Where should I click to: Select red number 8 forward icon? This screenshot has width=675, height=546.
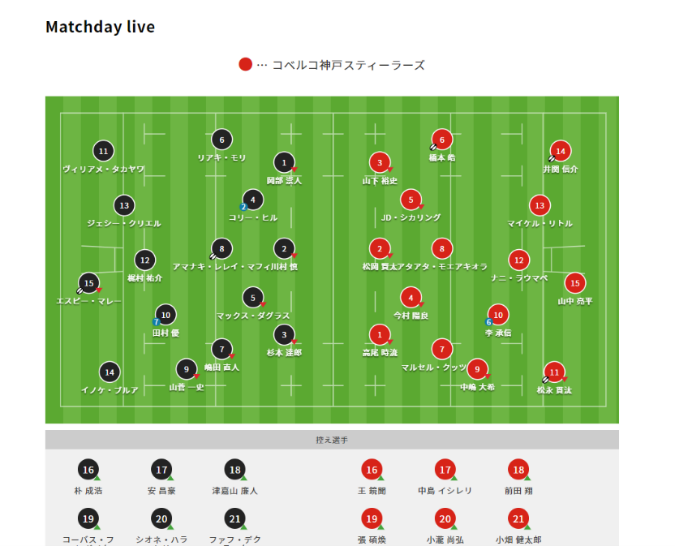coord(442,248)
